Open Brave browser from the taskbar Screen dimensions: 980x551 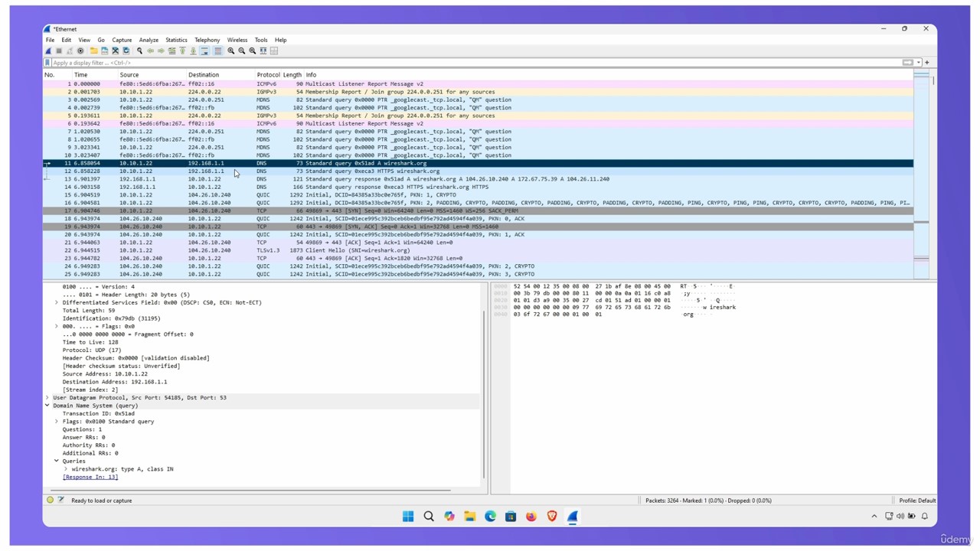tap(552, 517)
